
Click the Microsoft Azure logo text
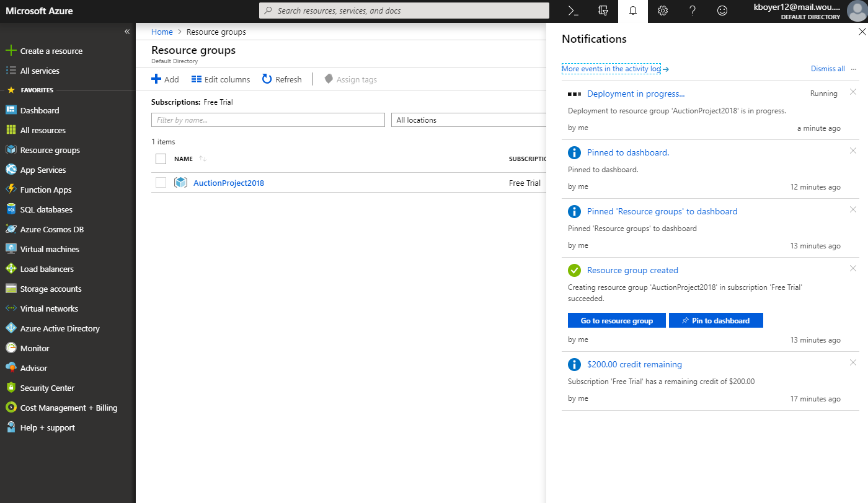click(x=39, y=11)
